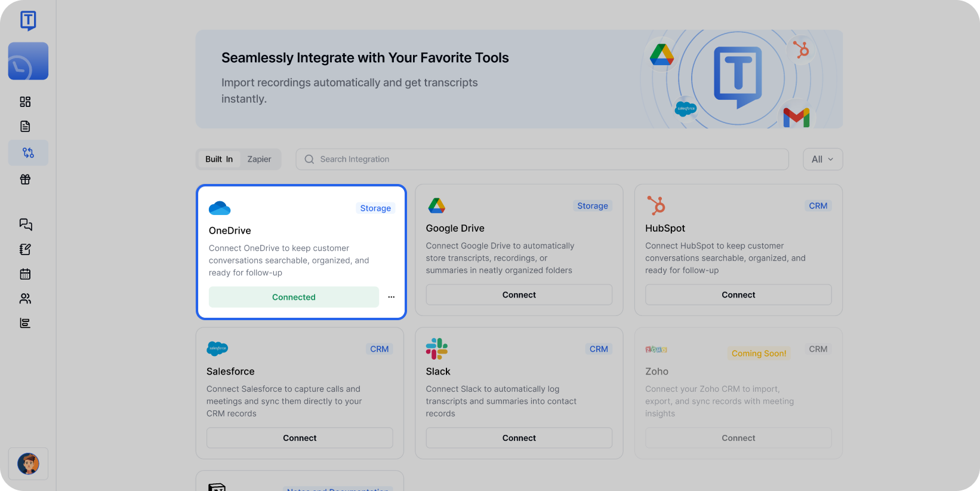
Task: Open the chat bubbles sidebar icon
Action: pos(25,225)
